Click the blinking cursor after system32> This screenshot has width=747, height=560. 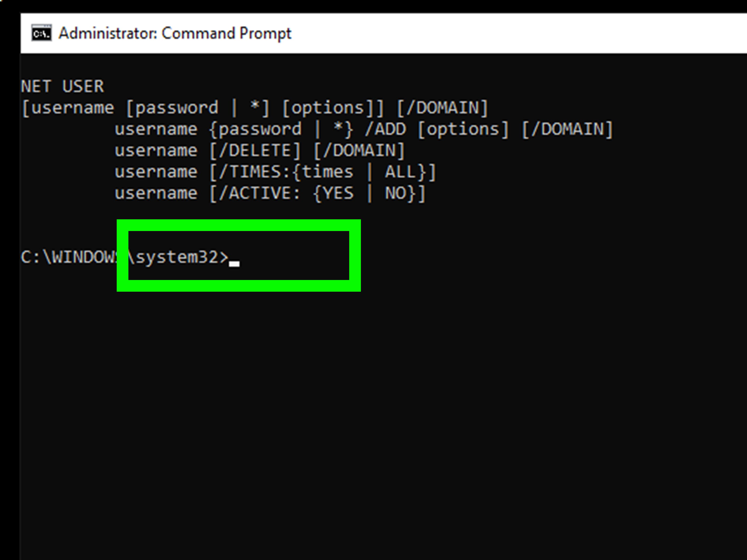[234, 263]
